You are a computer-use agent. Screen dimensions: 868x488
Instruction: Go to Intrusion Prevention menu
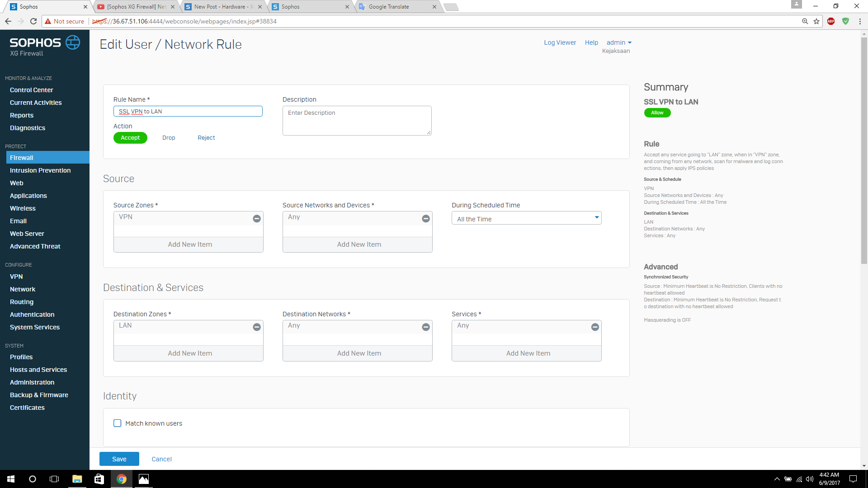pos(40,170)
